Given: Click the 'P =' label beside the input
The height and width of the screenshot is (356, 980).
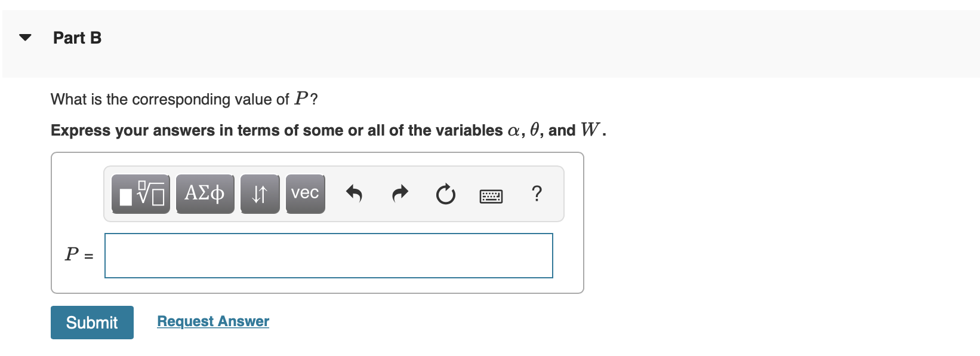Looking at the screenshot, I should (79, 255).
